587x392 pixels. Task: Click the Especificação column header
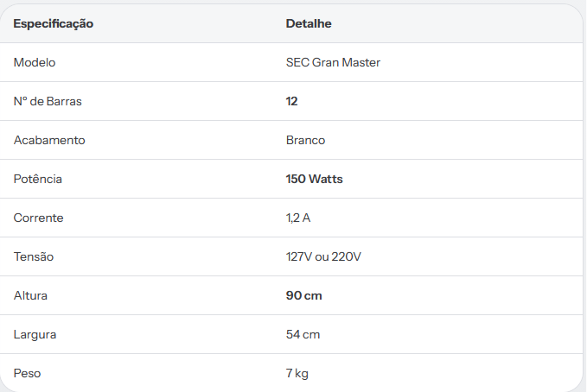pos(53,24)
